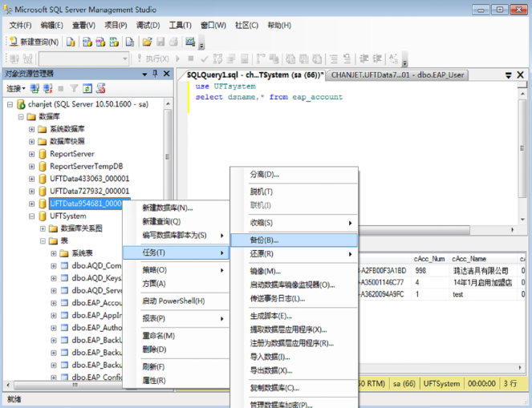Click the cAcc_Name column header
Screen dimensions: 532x408
483,259
